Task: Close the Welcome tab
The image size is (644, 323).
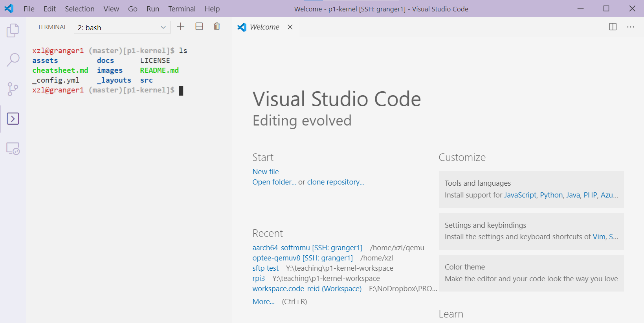Action: (290, 27)
